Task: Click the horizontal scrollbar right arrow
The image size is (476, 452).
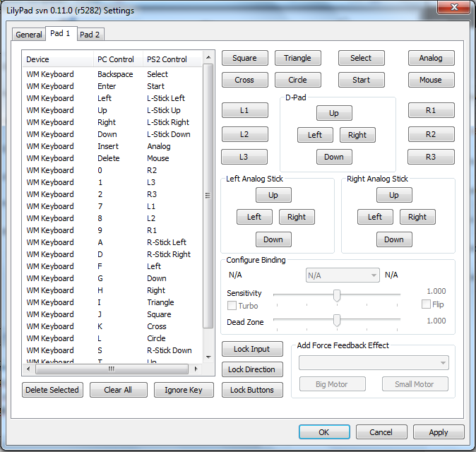Action: click(x=196, y=369)
